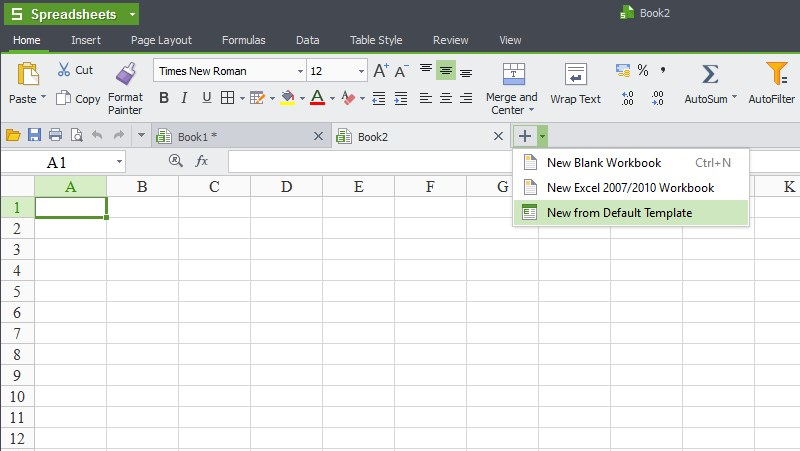
Task: Choose New Excel 2007/2010 Workbook
Action: (x=631, y=188)
